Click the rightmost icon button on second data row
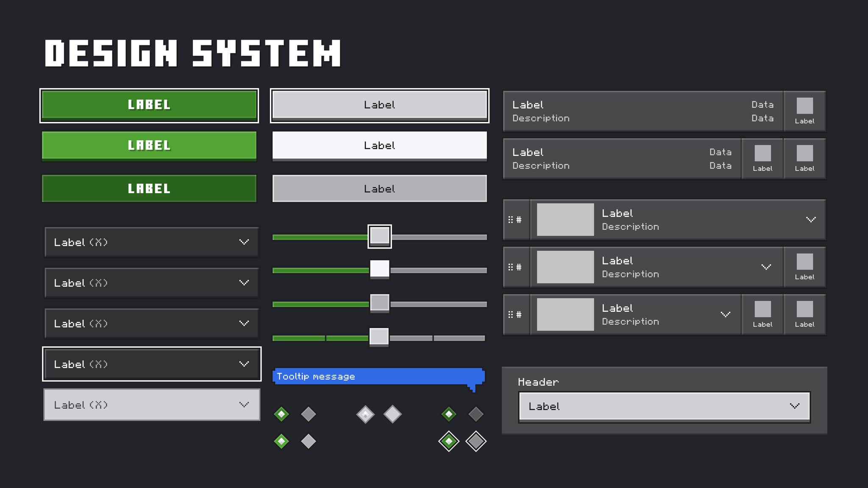868x488 pixels. (804, 158)
